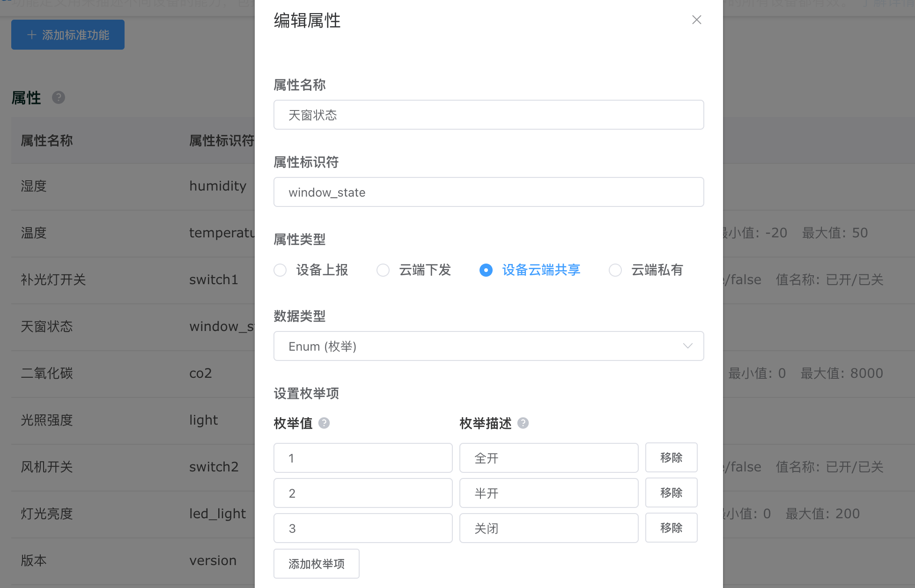Screen dimensions: 915x588
Task: Remove the 全开 enum item
Action: pyautogui.click(x=671, y=457)
